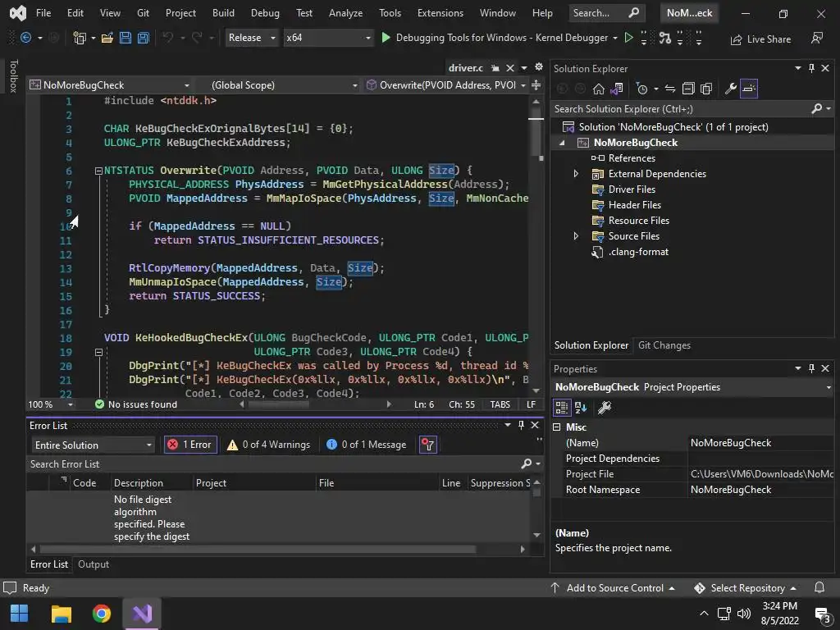This screenshot has width=840, height=630.
Task: Switch views icon in Solution Explorer
Action: 617,89
